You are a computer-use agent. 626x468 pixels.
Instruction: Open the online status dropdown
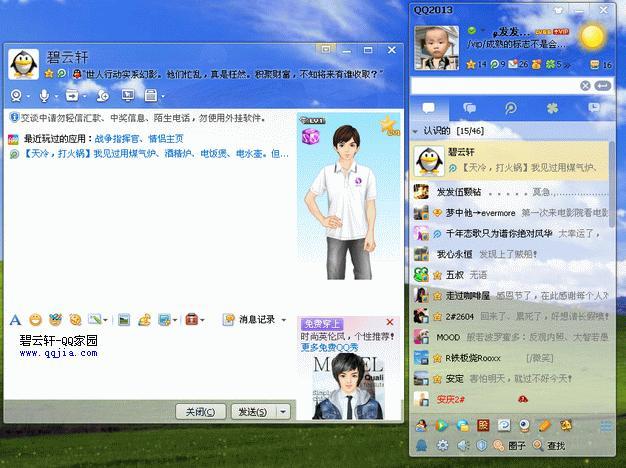pos(482,30)
